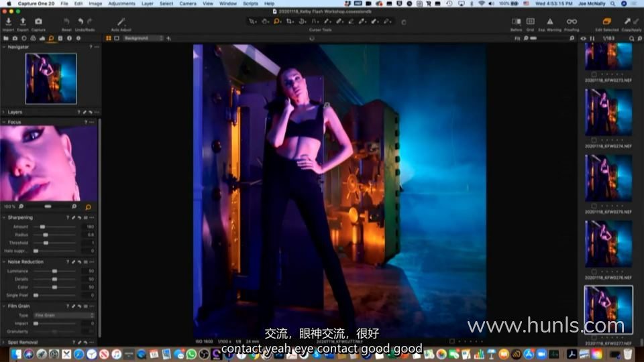
Task: Open the Metadata info tool tab
Action: click(x=69, y=38)
